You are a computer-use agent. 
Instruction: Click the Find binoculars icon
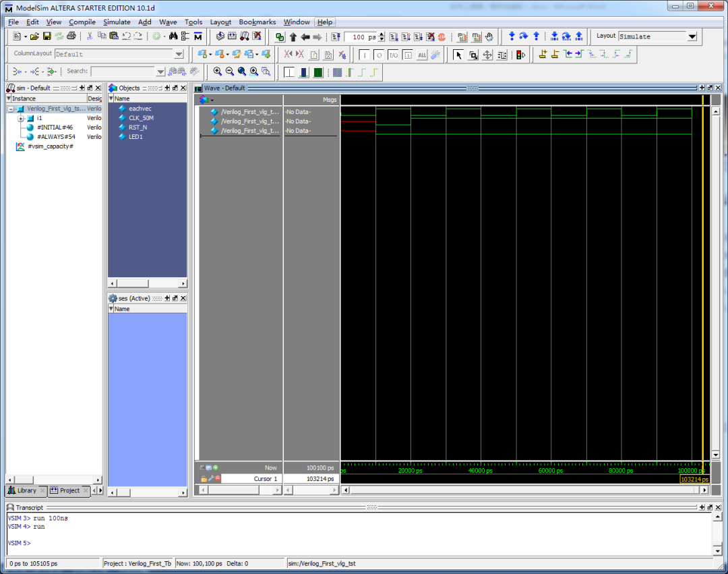pyautogui.click(x=173, y=36)
